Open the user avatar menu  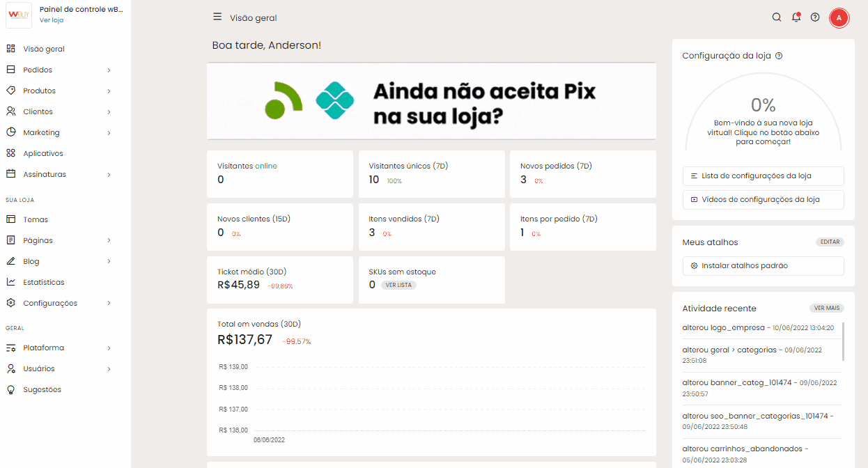pos(839,17)
